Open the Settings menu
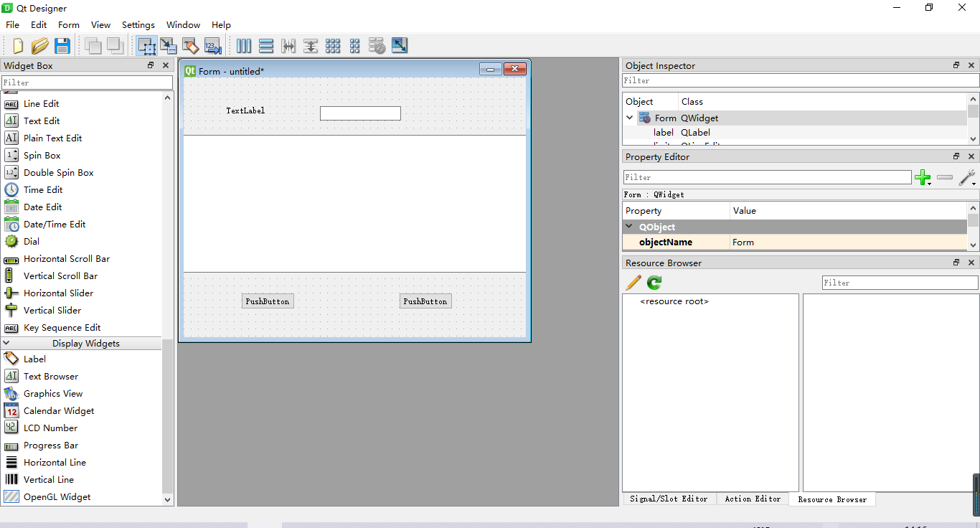The height and width of the screenshot is (528, 980). (x=138, y=24)
